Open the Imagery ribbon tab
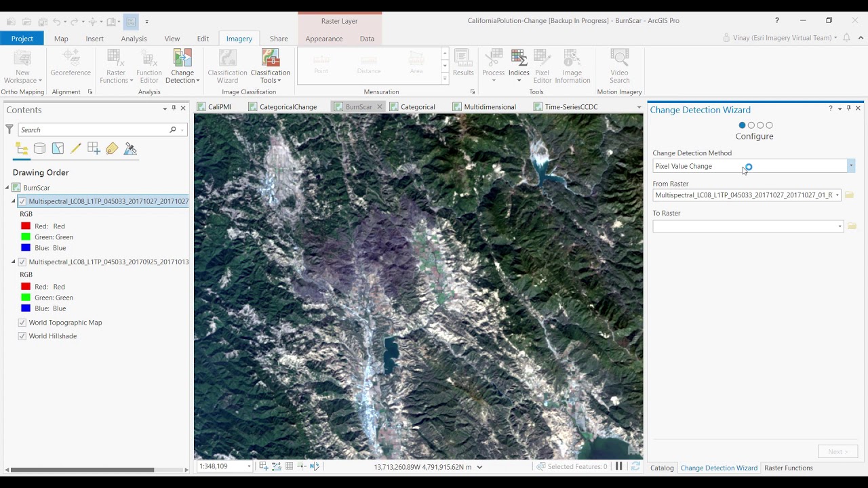The image size is (868, 488). [239, 39]
